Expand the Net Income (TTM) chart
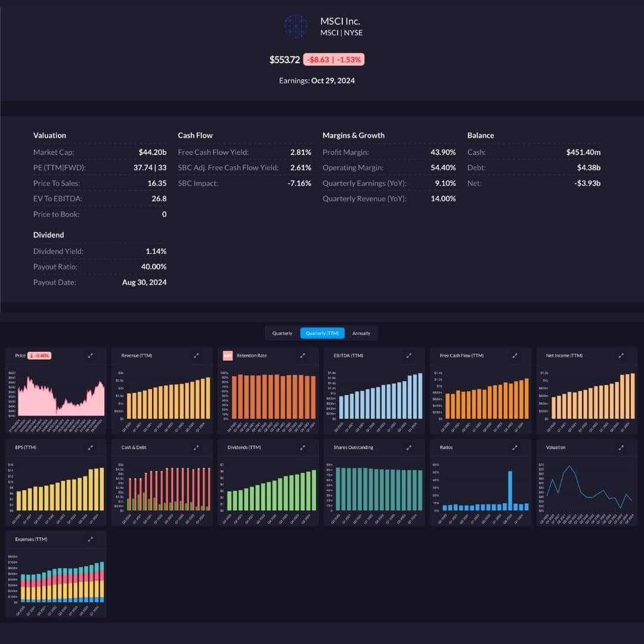 [x=621, y=355]
